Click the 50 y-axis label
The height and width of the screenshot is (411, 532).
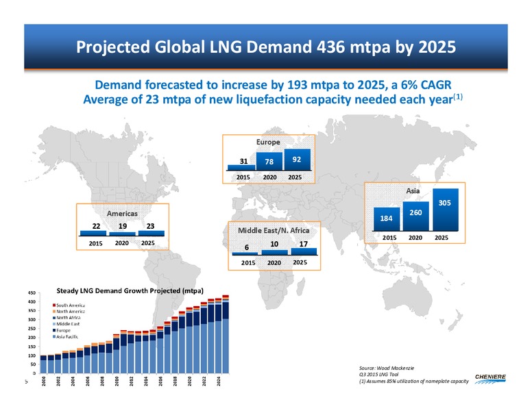[x=33, y=364]
